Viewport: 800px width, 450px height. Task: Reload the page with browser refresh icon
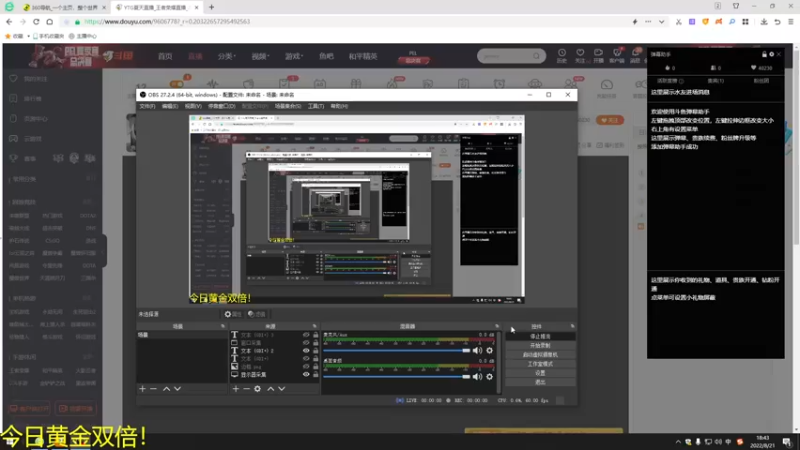tap(36, 22)
